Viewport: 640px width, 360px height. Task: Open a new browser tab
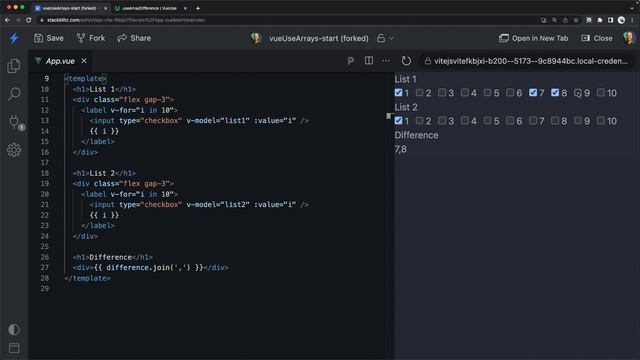[198, 8]
